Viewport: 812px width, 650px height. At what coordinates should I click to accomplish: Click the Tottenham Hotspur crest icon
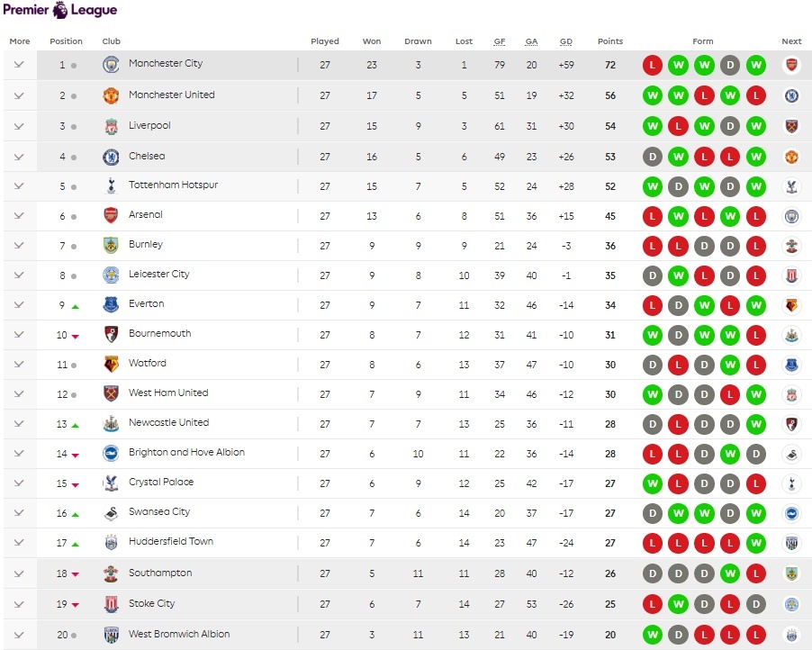pos(111,186)
